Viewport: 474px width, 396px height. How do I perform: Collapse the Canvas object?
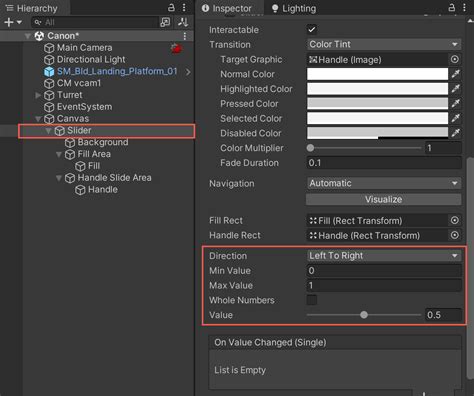click(x=38, y=119)
